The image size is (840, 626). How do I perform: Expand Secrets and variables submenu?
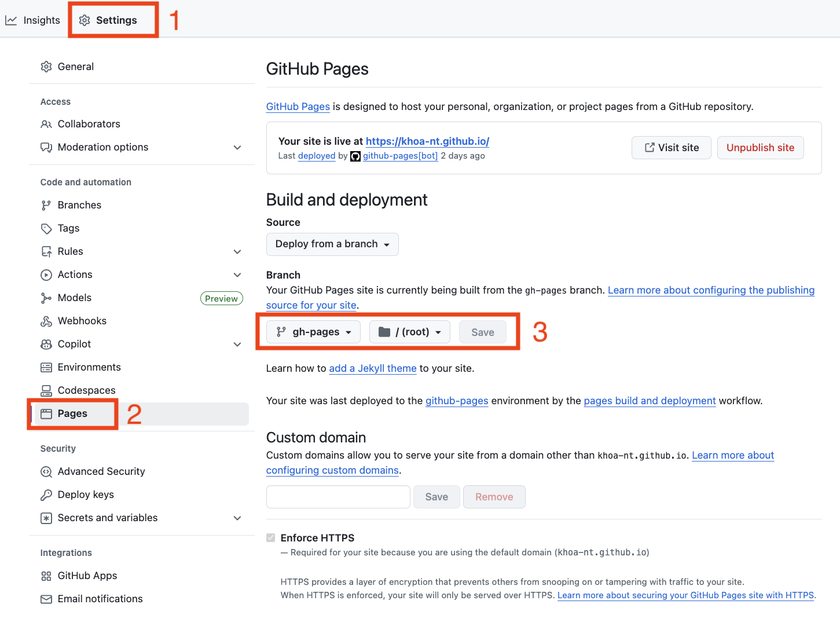coord(237,518)
